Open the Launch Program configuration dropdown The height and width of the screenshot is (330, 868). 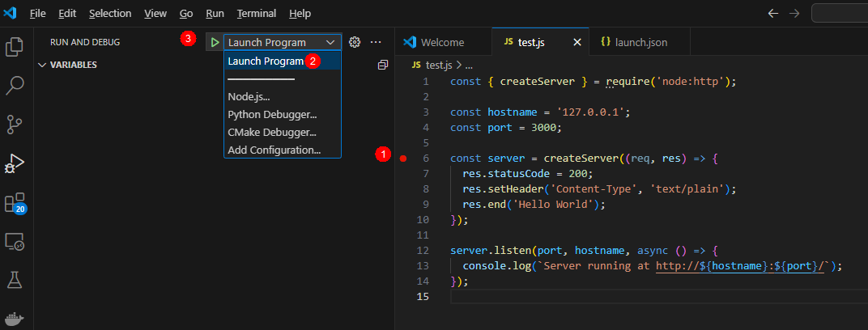[282, 42]
